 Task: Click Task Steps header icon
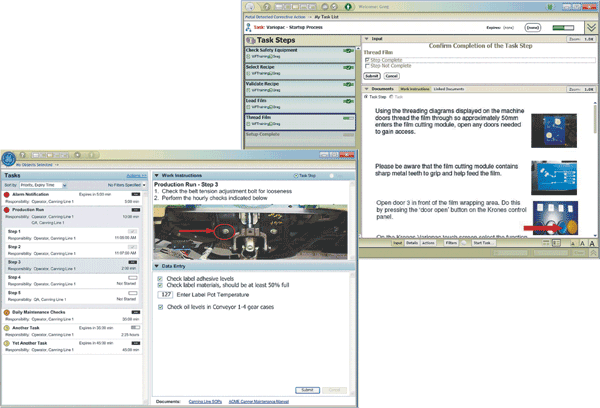(x=251, y=40)
